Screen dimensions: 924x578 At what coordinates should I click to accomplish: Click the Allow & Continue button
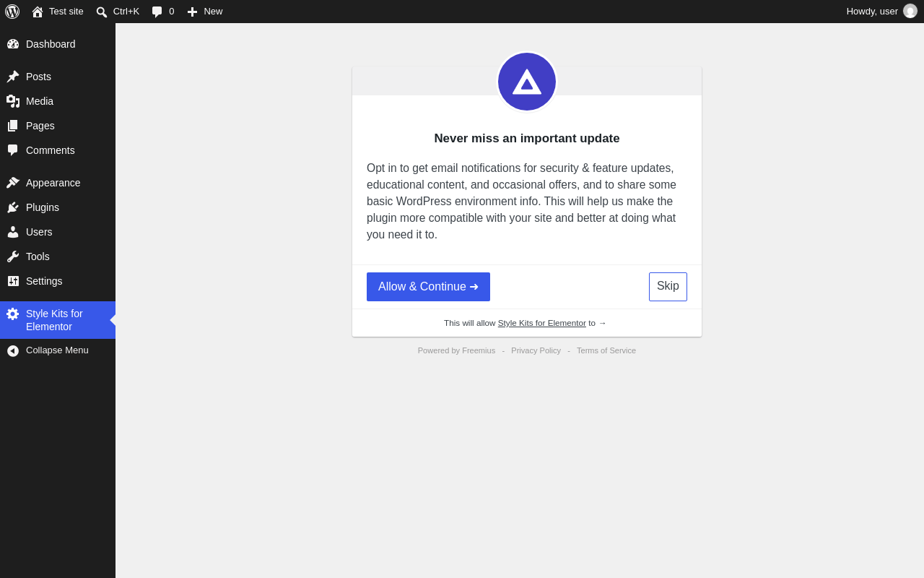tap(428, 287)
